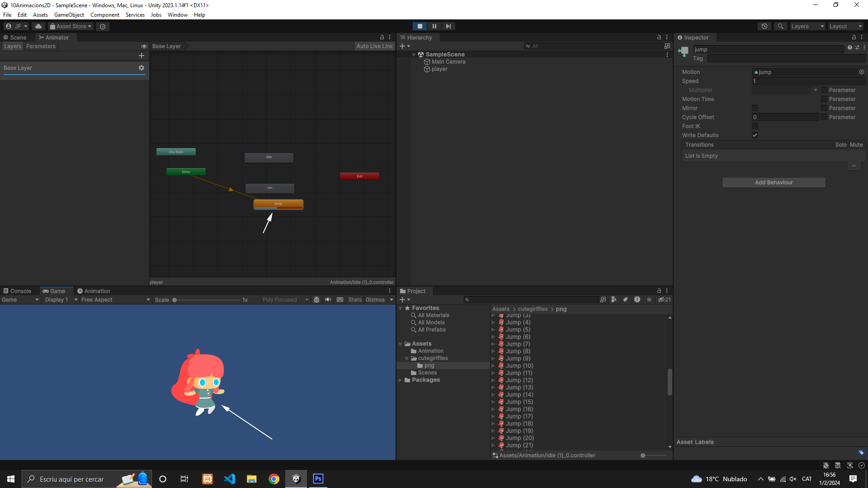Stop play mode with the Play button
868x488 pixels.
coord(420,26)
